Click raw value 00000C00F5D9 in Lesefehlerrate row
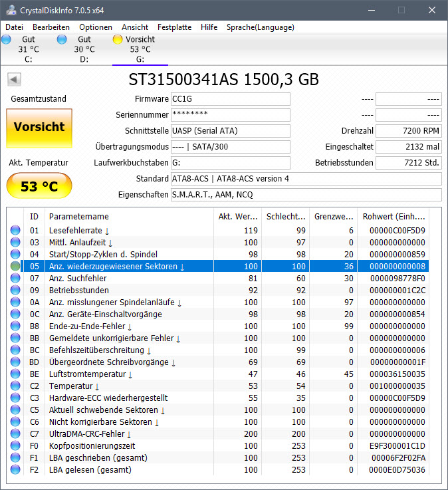Screen dimensions: 448x490 click(397, 231)
